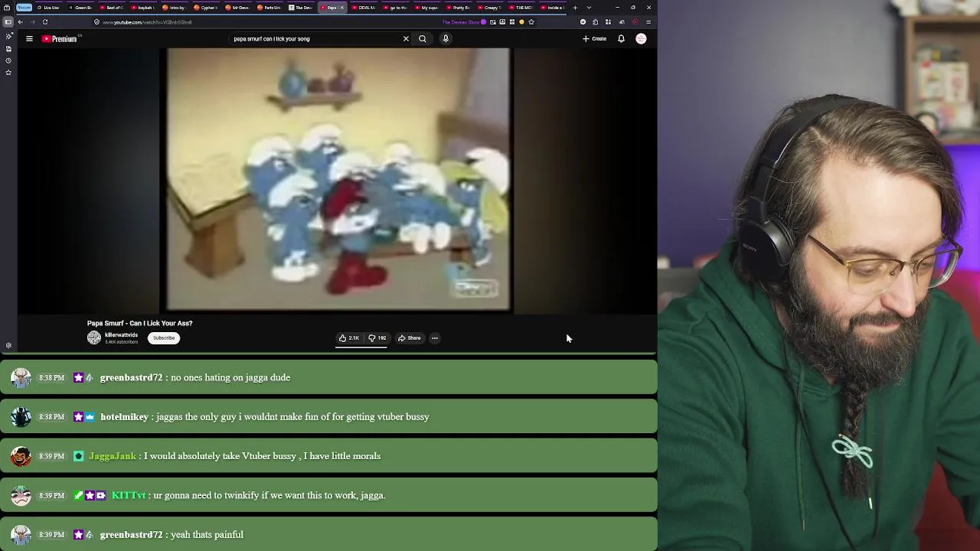Viewport: 980px width, 551px height.
Task: Switch to the Live Use tab
Action: click(47, 8)
